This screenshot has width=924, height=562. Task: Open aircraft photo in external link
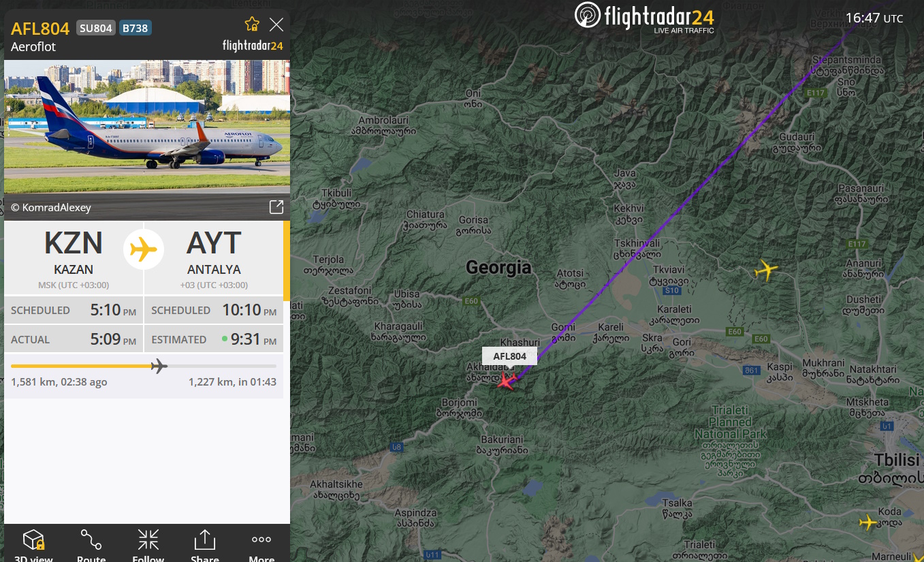coord(276,207)
